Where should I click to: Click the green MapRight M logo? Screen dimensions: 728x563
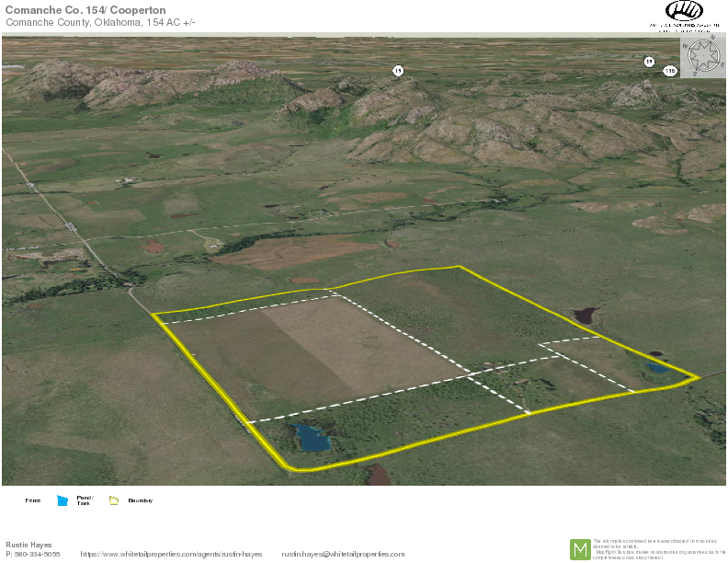pos(580,549)
